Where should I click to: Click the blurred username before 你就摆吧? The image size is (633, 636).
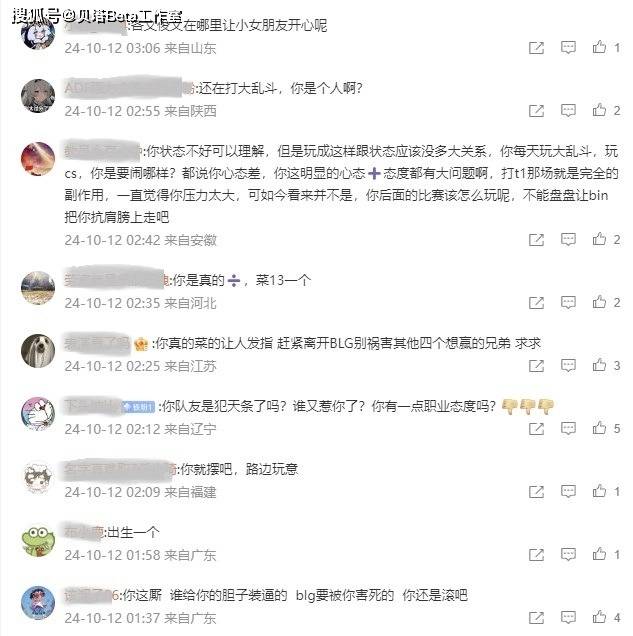(118, 469)
